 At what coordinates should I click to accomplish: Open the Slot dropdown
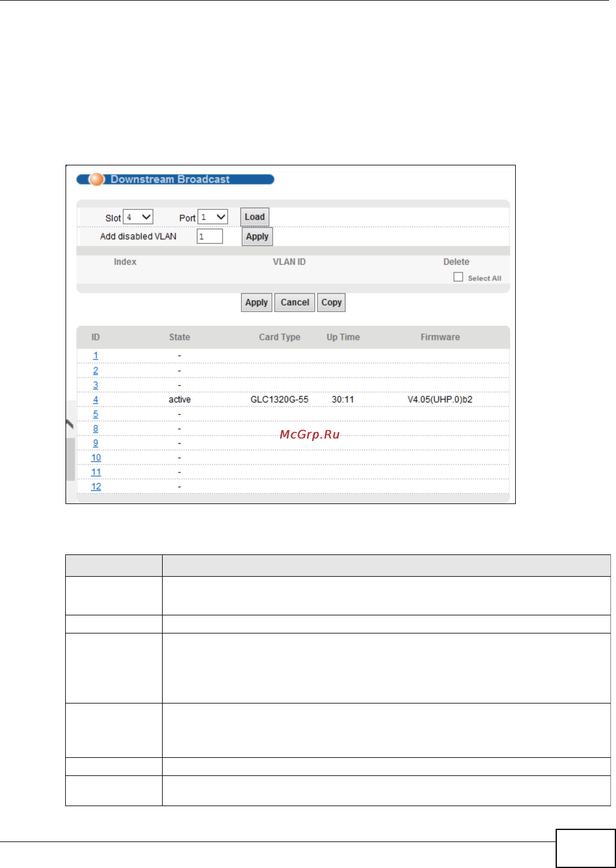[138, 217]
